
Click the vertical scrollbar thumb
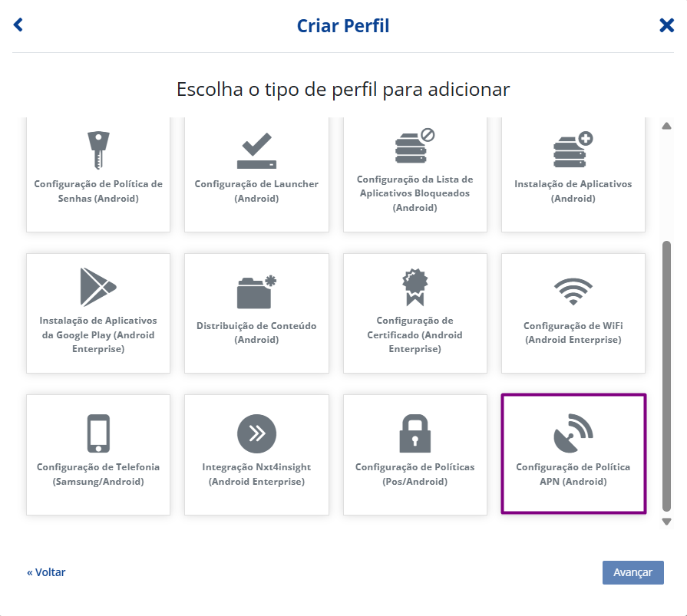(666, 376)
